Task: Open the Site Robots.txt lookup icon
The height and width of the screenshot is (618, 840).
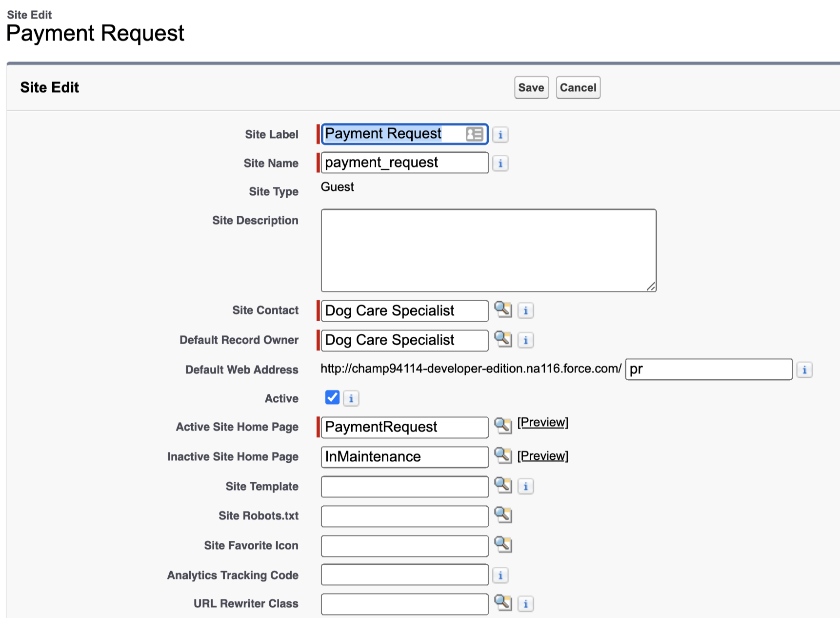Action: coord(504,515)
